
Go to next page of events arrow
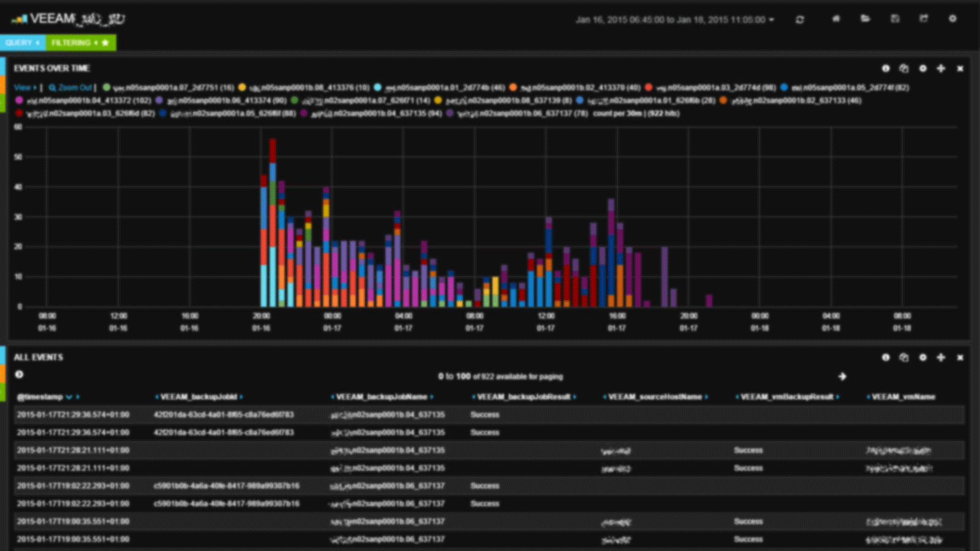842,377
